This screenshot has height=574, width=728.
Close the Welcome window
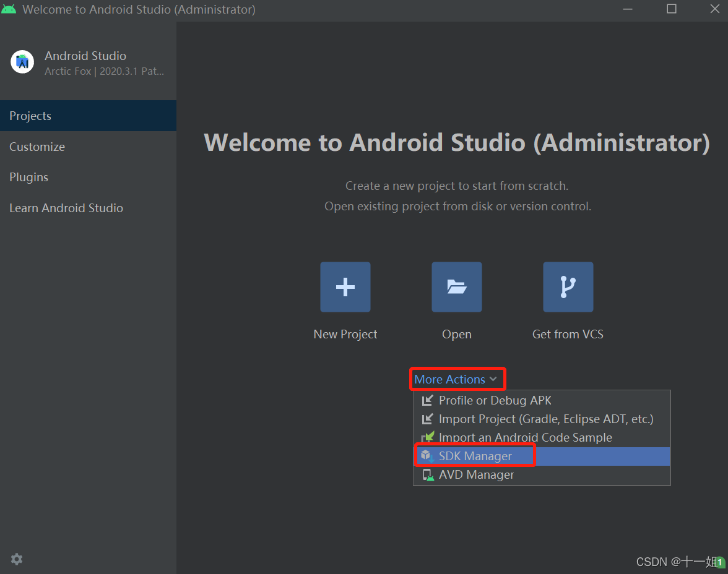[715, 9]
